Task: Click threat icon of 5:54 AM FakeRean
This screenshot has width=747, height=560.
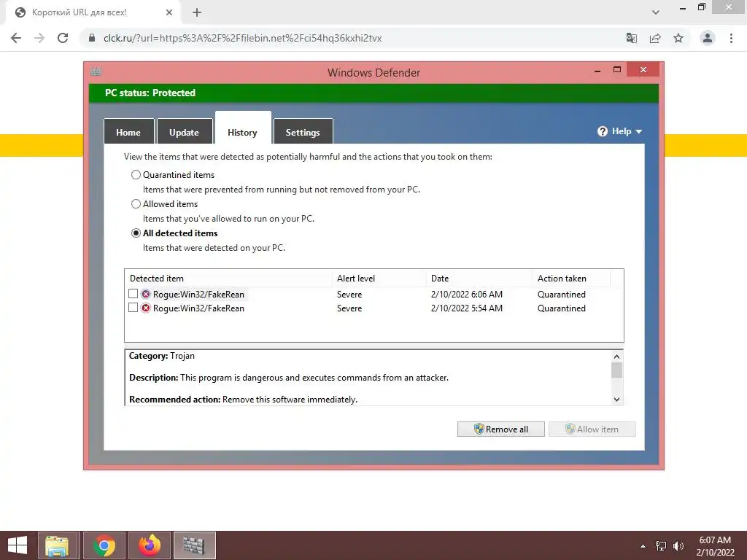Action: click(x=146, y=308)
